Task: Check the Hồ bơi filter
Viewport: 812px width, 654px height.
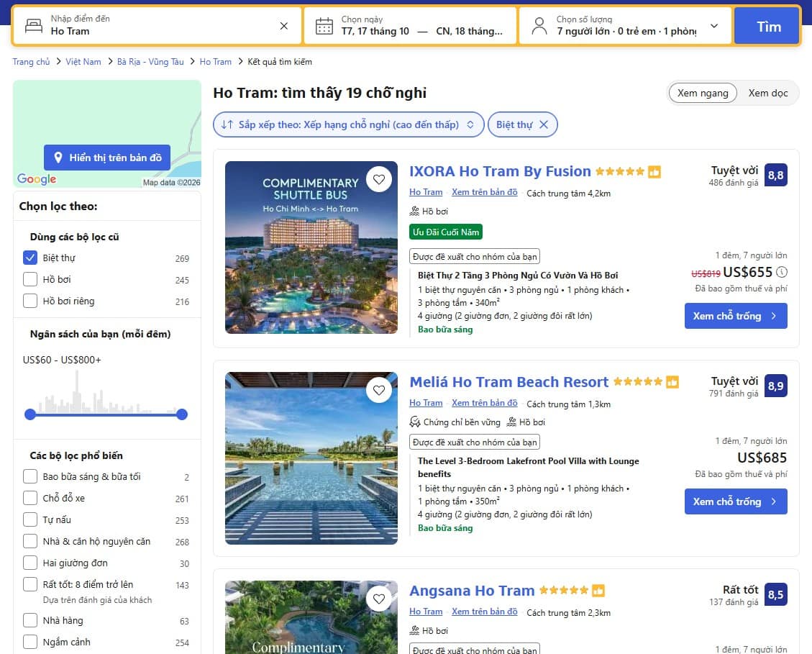Action: 30,279
